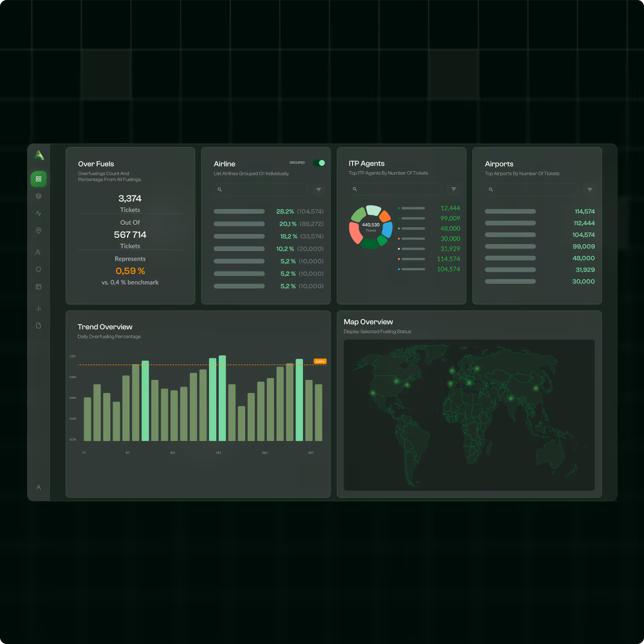Click the world map in Map Overview
This screenshot has height=644, width=644.
pyautogui.click(x=469, y=415)
